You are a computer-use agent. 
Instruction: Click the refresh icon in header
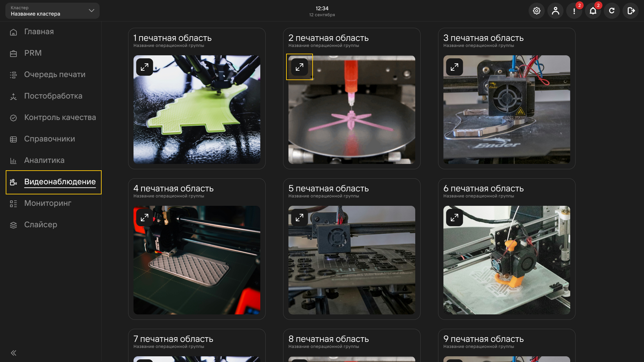click(612, 11)
